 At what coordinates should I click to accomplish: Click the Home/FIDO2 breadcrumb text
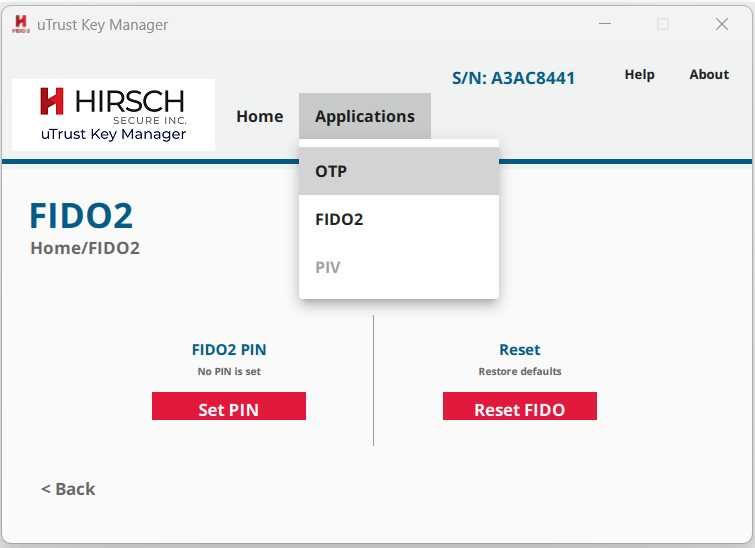tap(85, 248)
